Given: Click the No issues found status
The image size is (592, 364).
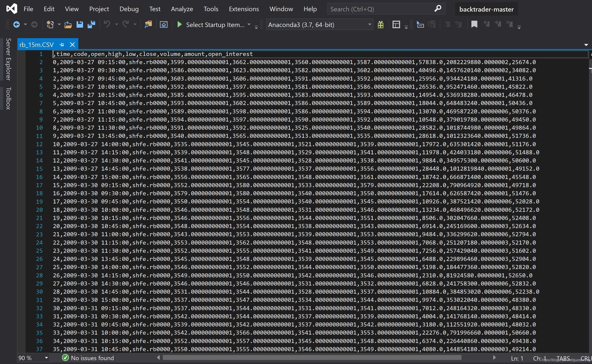Looking at the screenshot, I should [92, 358].
